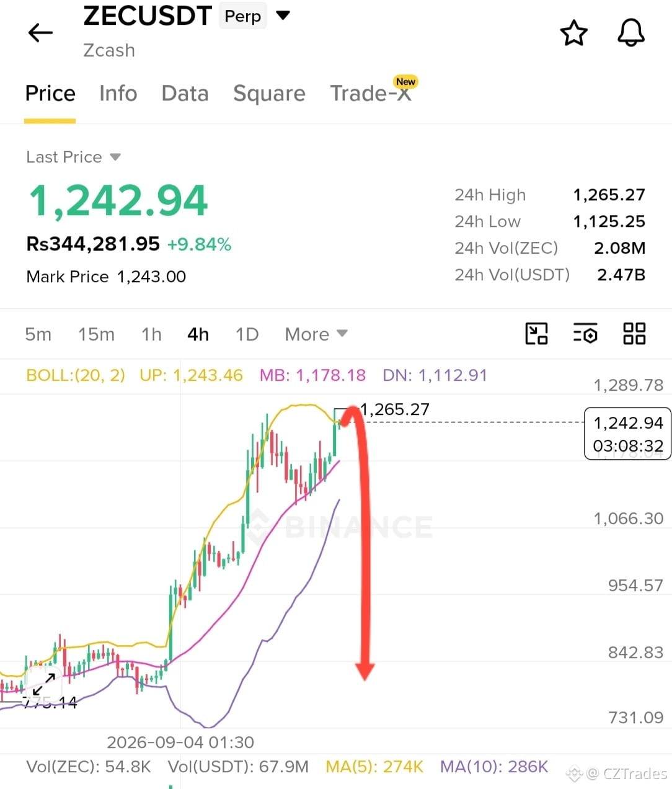Open the ZECUSDT Perp pair dropdown arrow

point(283,16)
